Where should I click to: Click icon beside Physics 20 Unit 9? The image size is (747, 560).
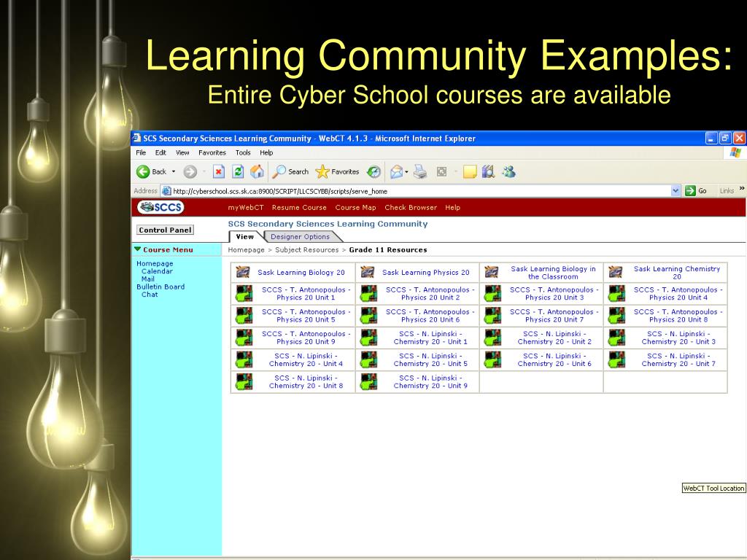pyautogui.click(x=244, y=338)
